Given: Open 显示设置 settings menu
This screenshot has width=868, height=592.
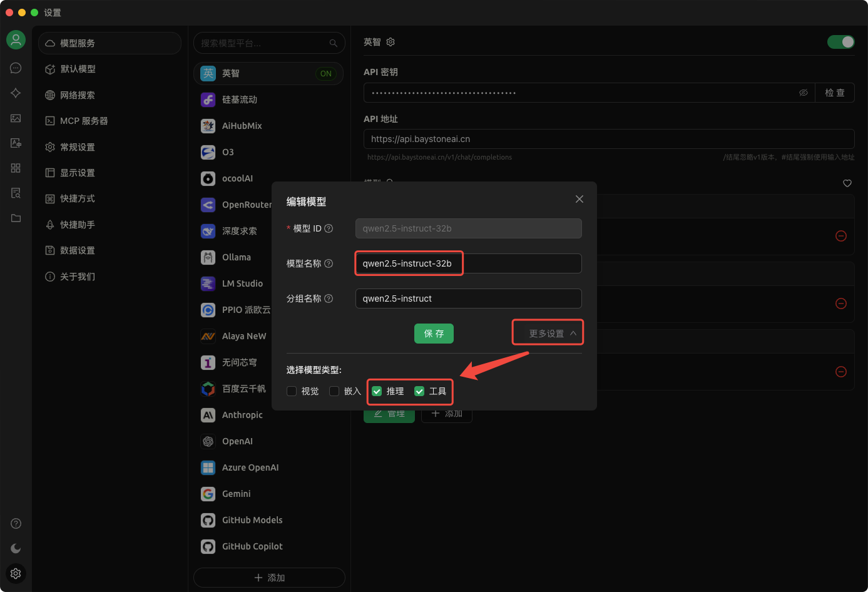Looking at the screenshot, I should pos(110,173).
